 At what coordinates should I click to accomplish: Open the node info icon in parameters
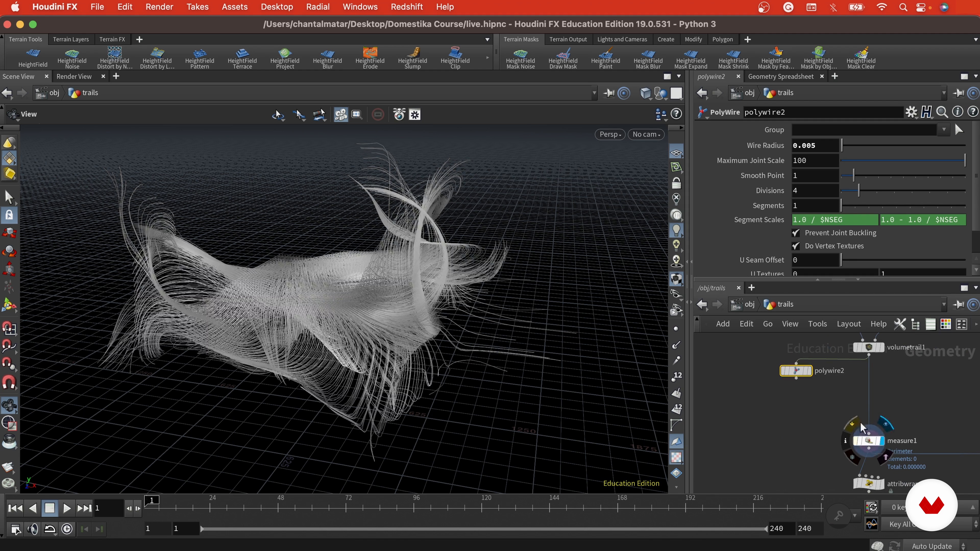click(957, 112)
